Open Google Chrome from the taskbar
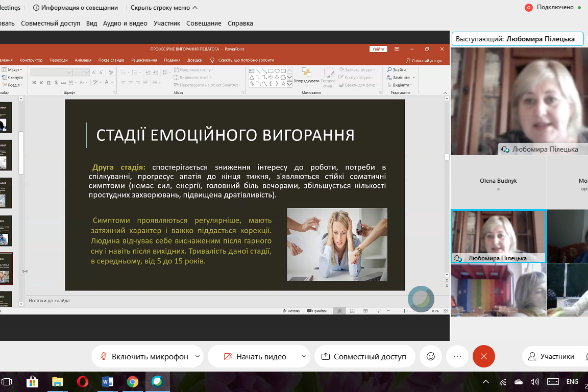The image size is (588, 392). 132,382
